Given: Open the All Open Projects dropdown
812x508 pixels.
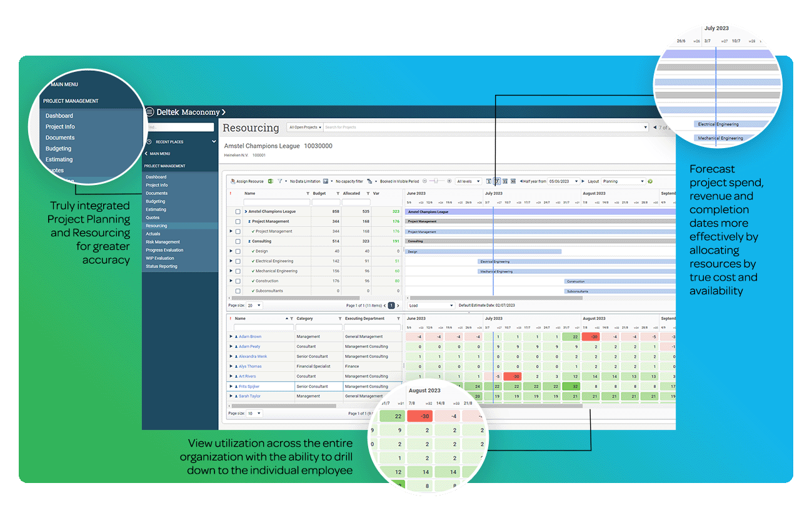Looking at the screenshot, I should (x=304, y=126).
